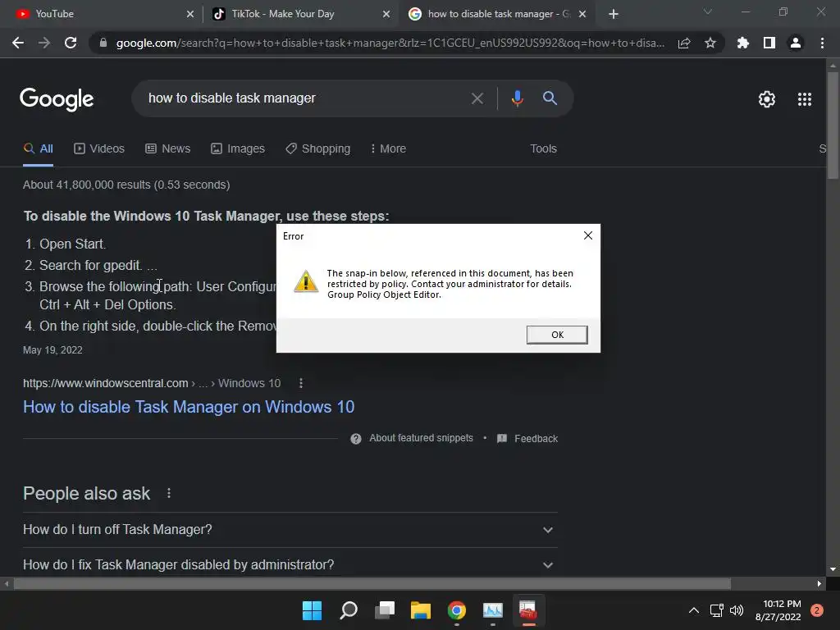Open People also ask options menu

(169, 493)
